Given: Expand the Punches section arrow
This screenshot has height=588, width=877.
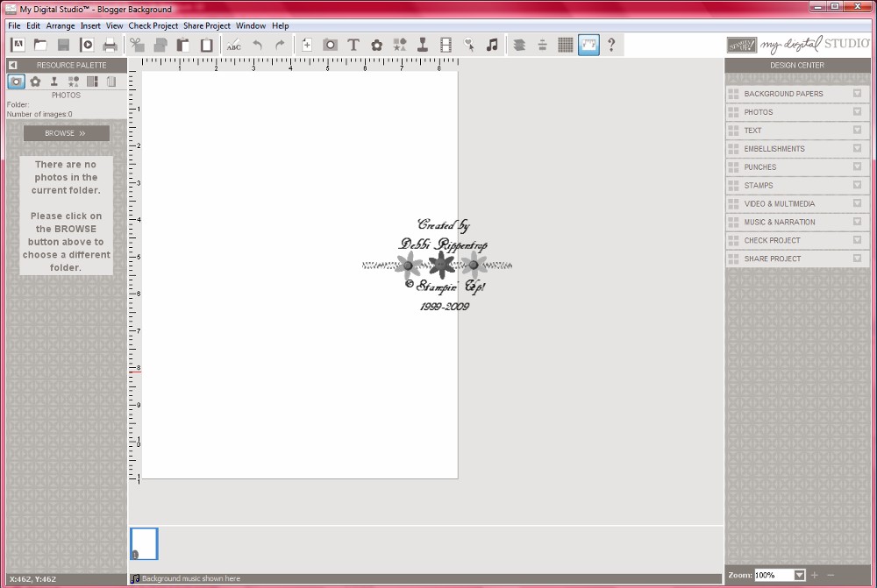Looking at the screenshot, I should click(x=857, y=166).
